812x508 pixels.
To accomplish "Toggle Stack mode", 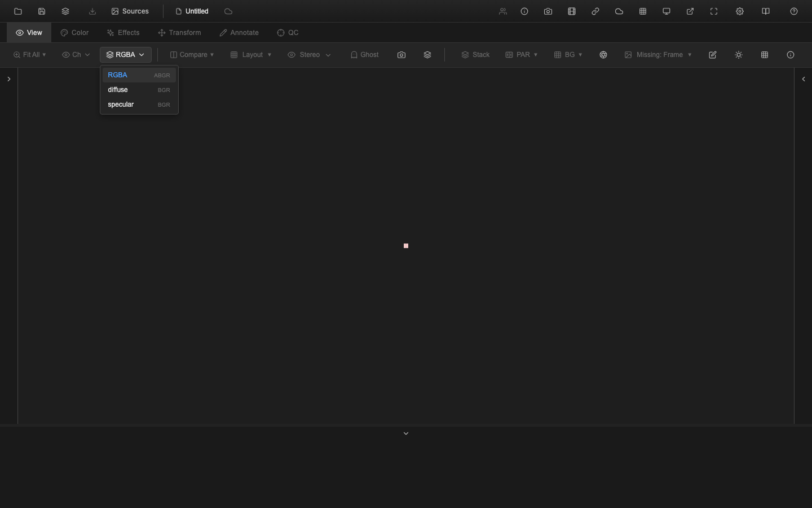I will (475, 55).
